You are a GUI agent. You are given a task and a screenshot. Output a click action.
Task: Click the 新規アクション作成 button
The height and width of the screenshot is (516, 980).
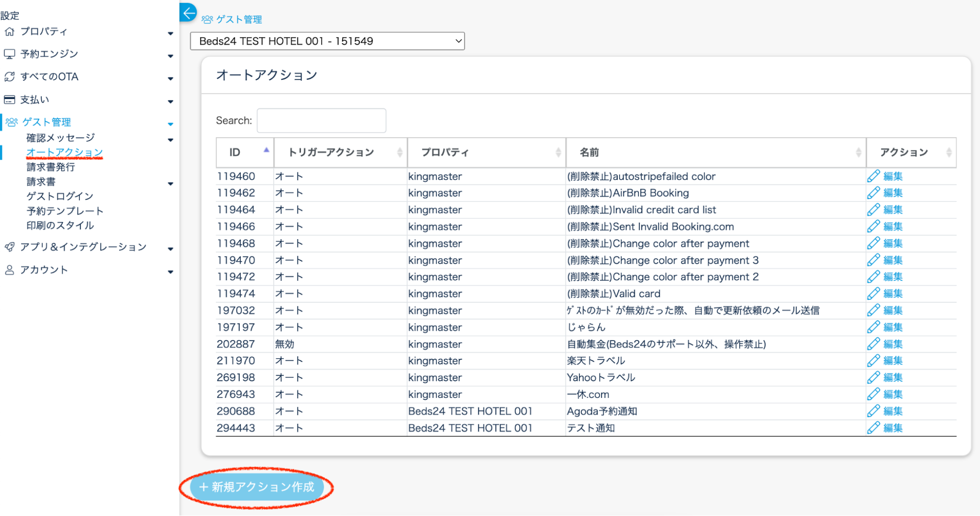256,487
